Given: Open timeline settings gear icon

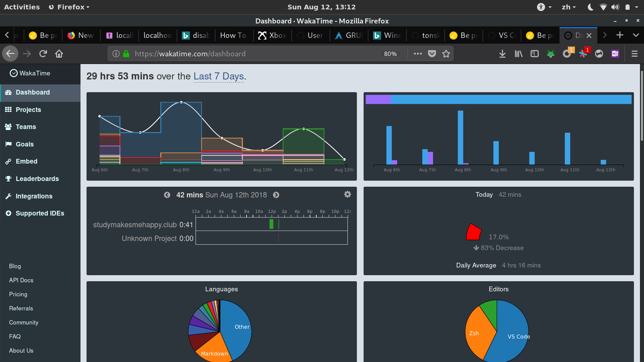Looking at the screenshot, I should pyautogui.click(x=347, y=194).
